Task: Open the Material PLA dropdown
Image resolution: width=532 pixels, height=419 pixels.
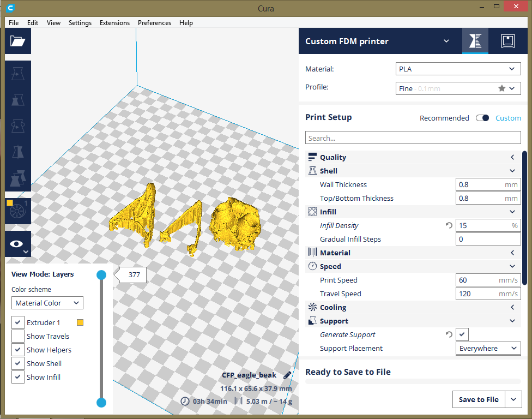Action: (458, 69)
